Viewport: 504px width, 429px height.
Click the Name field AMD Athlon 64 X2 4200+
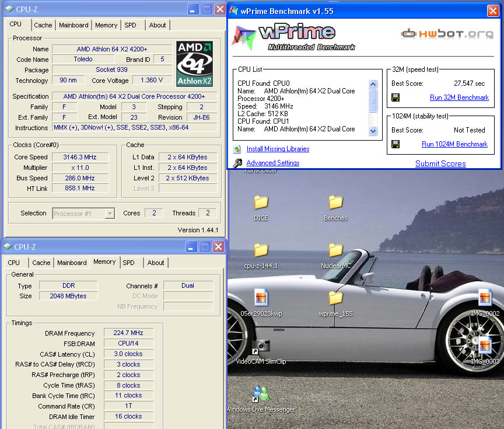click(112, 49)
